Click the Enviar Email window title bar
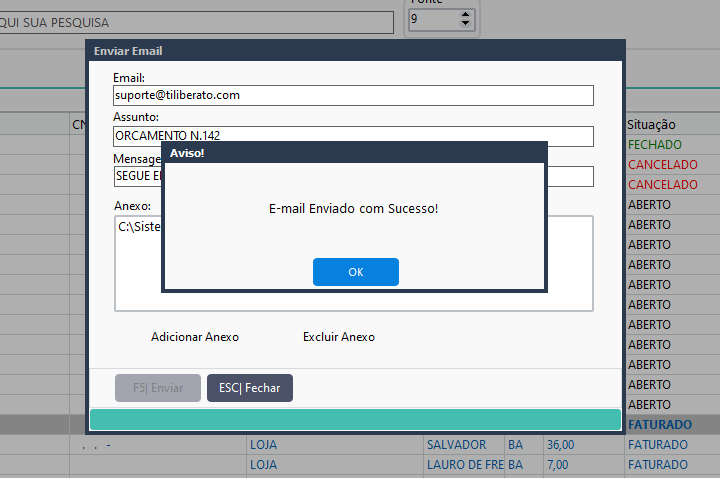This screenshot has width=720, height=478. point(355,51)
